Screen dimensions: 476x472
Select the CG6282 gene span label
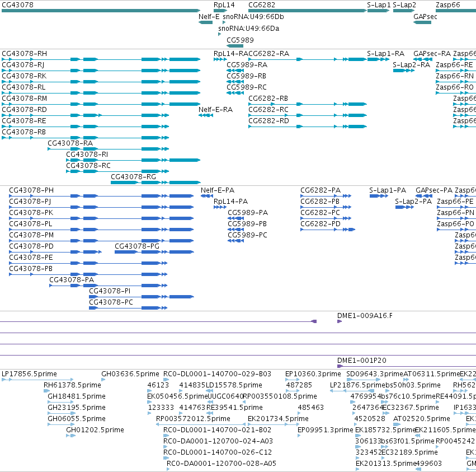pyautogui.click(x=262, y=5)
